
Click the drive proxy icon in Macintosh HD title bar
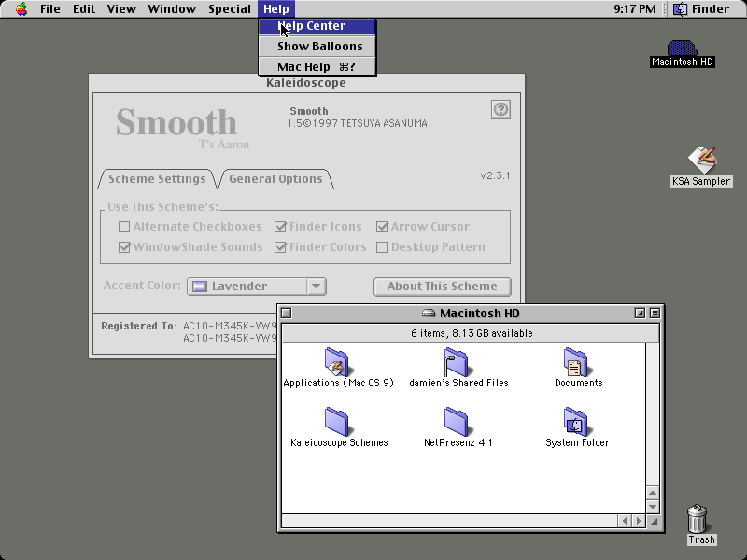tap(429, 314)
